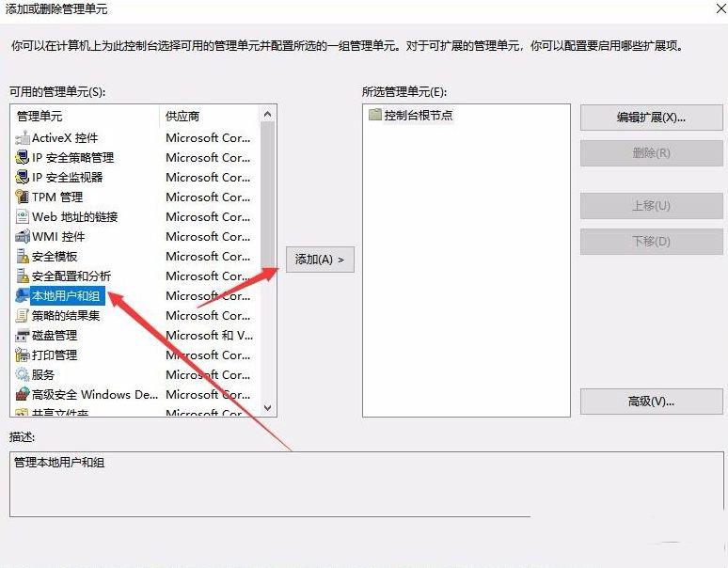
Task: Click the 服务 gear icon
Action: click(23, 375)
